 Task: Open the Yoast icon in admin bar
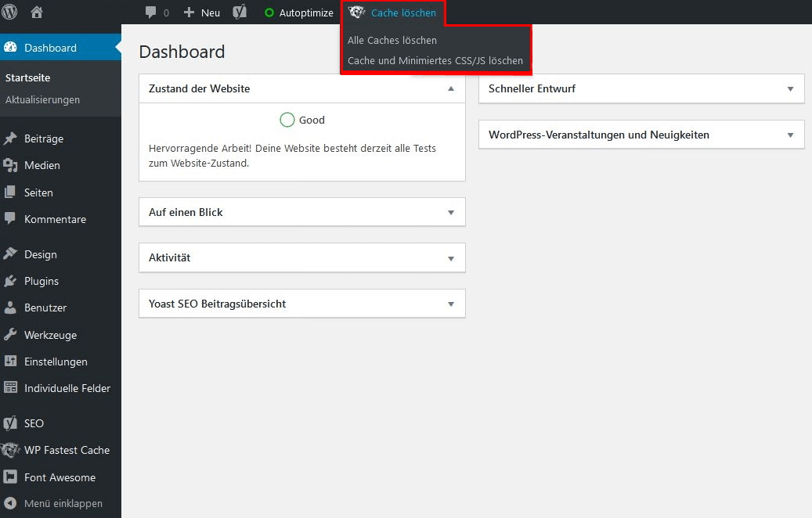(240, 13)
